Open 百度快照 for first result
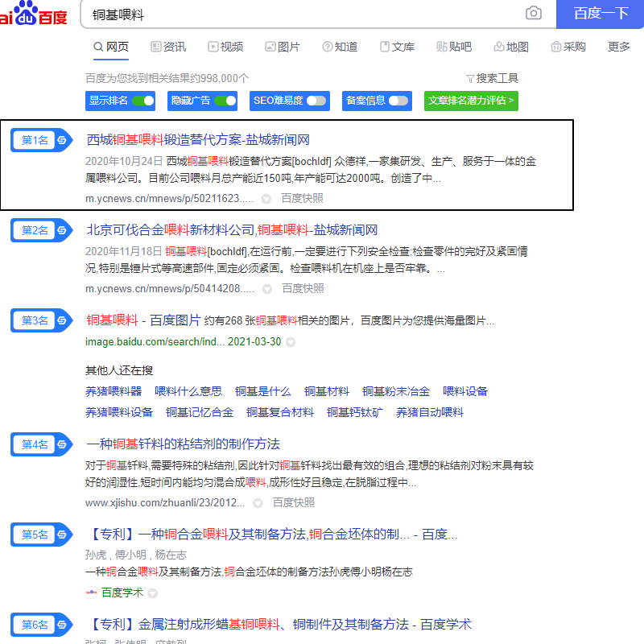 point(302,198)
